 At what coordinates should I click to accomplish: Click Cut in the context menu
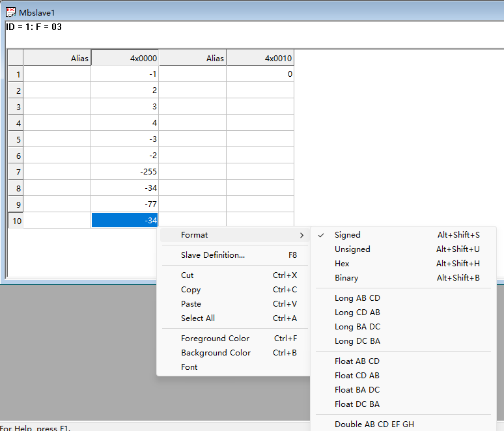pyautogui.click(x=188, y=275)
